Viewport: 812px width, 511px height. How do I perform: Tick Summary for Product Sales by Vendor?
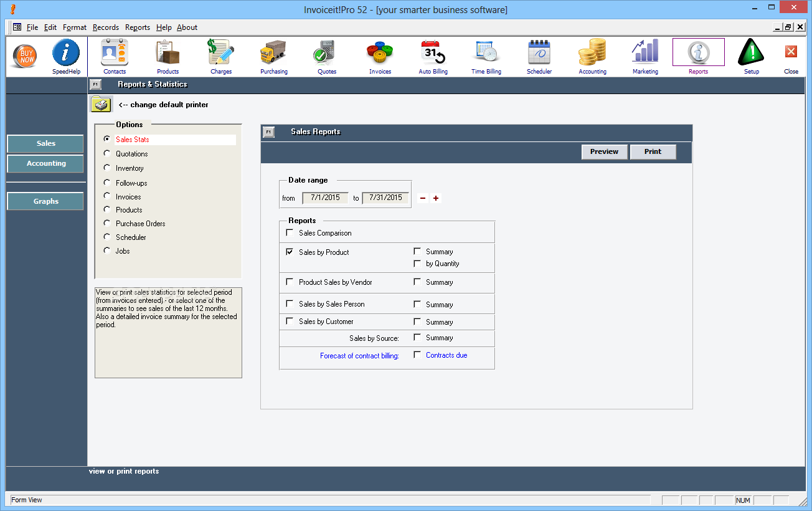[x=417, y=282]
